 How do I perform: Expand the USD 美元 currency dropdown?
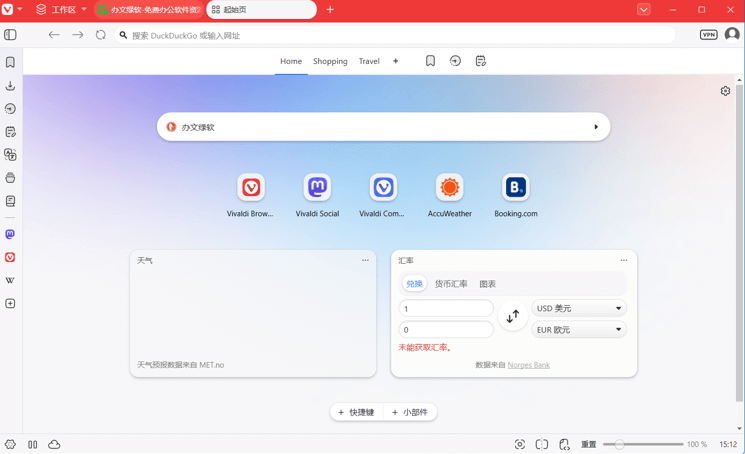point(578,308)
